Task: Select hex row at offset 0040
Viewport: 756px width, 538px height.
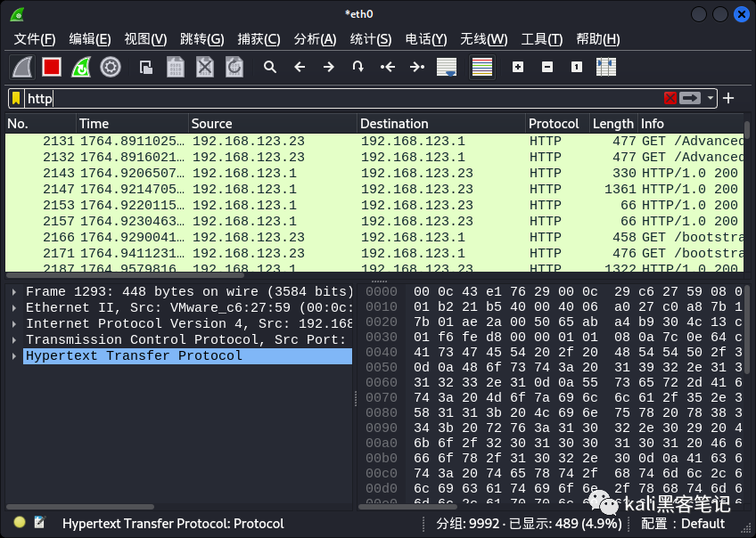Action: 553,352
